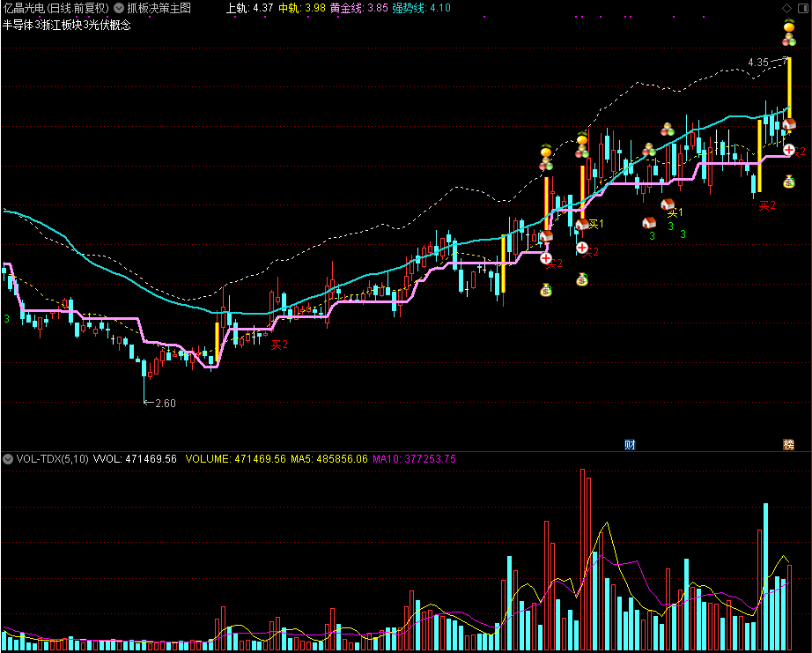The image size is (812, 653).
Task: Click the yellow 买1 label beside a house icon
Action: [596, 224]
